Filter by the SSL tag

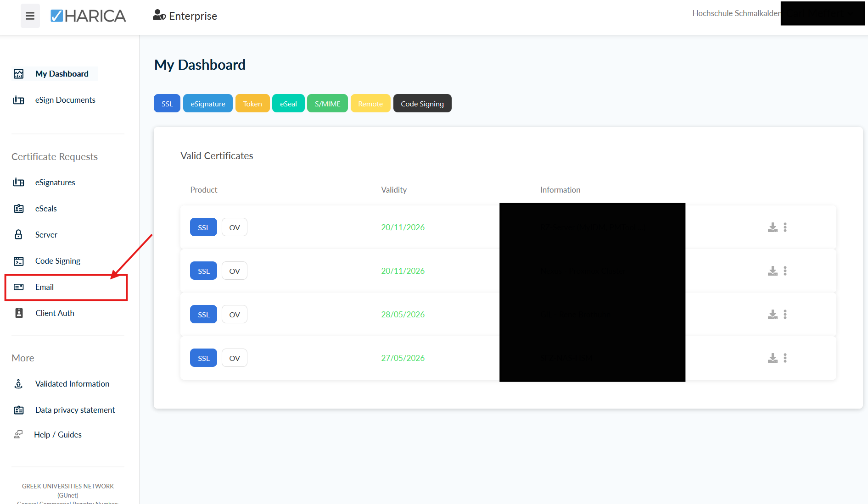(x=167, y=104)
